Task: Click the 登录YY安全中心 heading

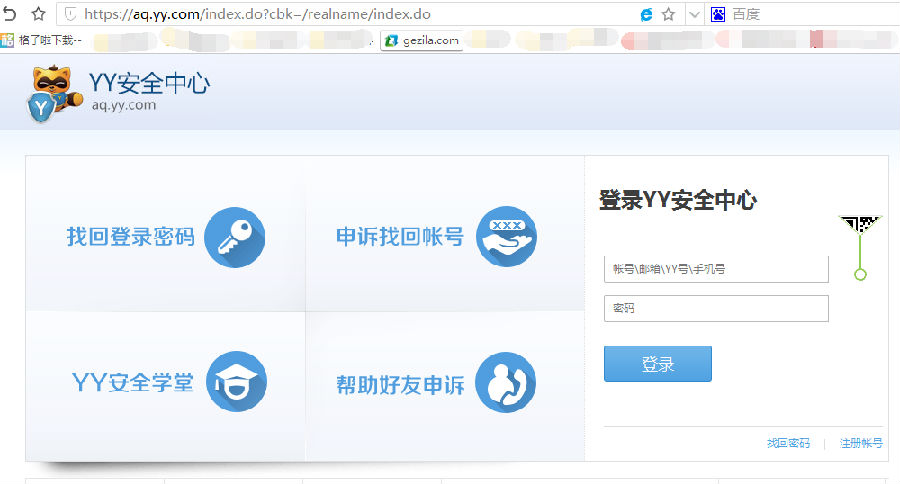Action: pos(678,200)
